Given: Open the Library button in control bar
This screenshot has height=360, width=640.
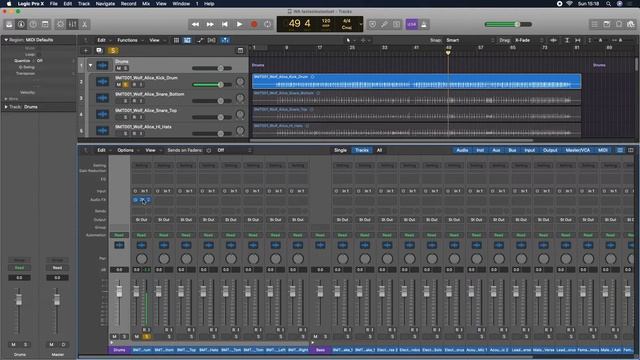Looking at the screenshot, I should tap(9, 24).
